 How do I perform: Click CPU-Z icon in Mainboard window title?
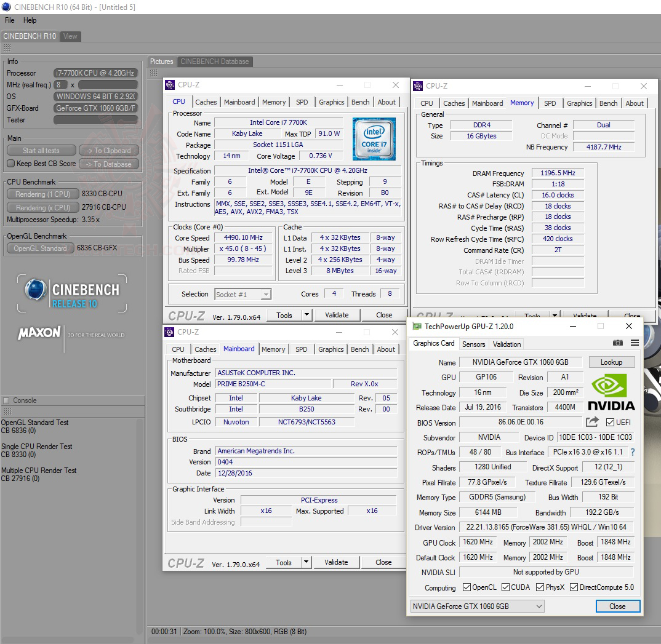(x=169, y=332)
